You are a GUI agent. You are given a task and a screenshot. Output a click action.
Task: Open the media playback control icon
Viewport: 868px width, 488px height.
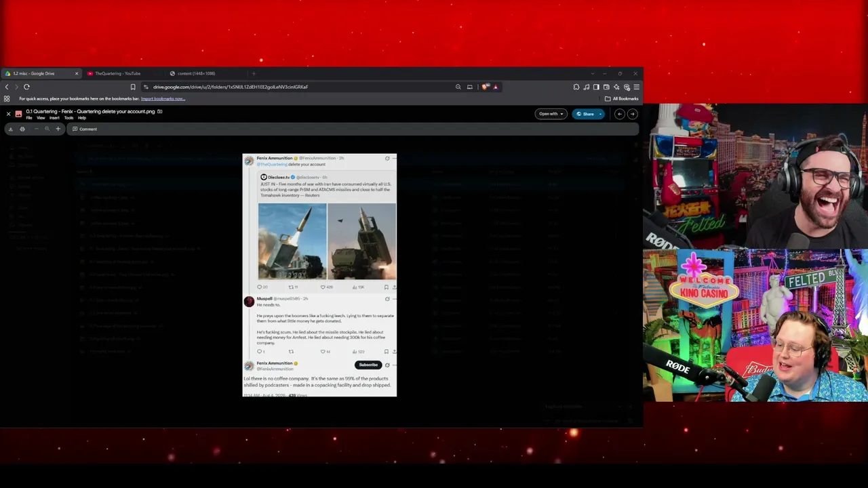(587, 87)
